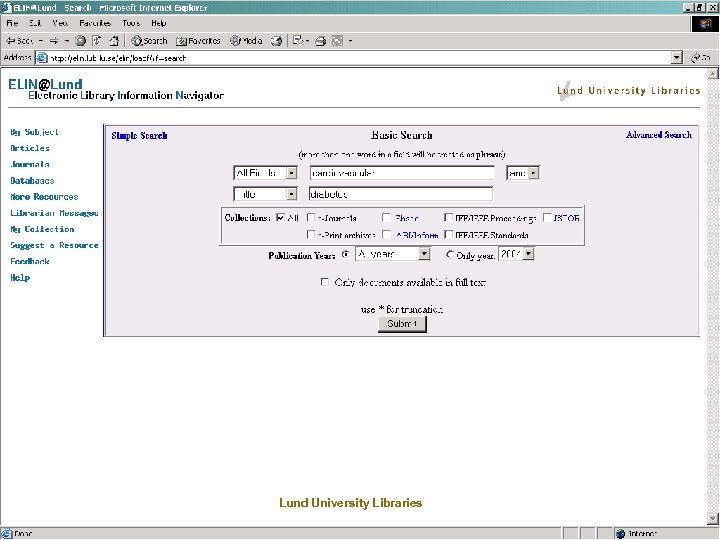Stop page loading via Stop icon
This screenshot has width=720, height=540.
tap(80, 41)
